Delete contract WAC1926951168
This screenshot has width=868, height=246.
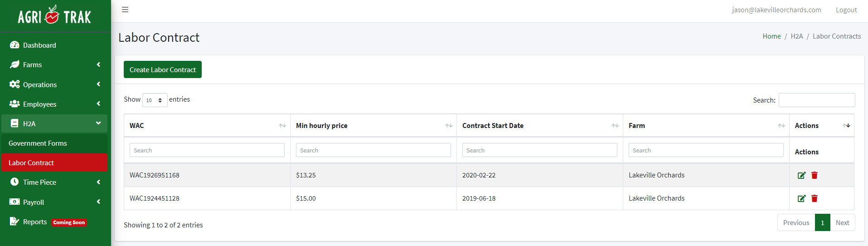pyautogui.click(x=815, y=175)
